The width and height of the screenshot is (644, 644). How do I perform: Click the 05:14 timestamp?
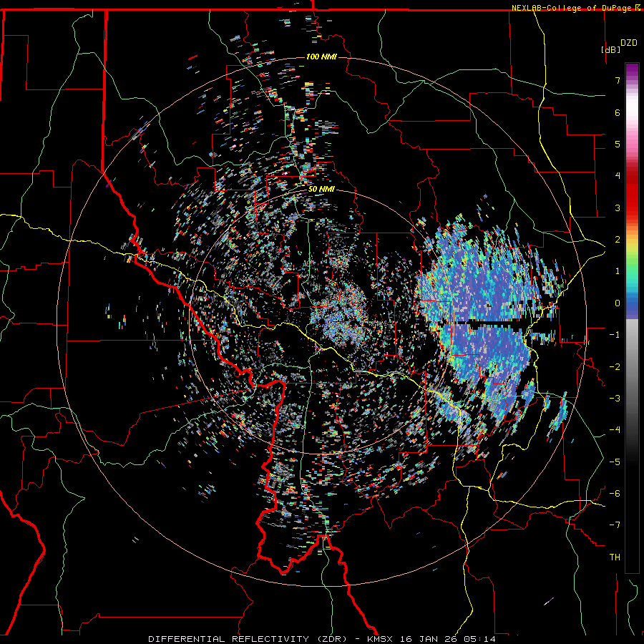pos(479,639)
